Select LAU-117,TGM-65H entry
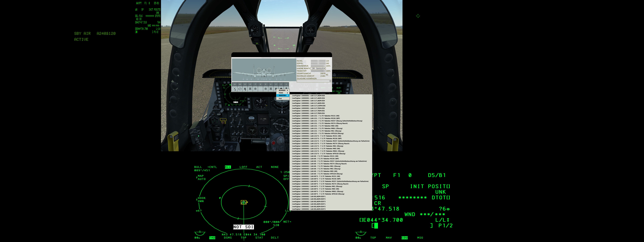 331,113
